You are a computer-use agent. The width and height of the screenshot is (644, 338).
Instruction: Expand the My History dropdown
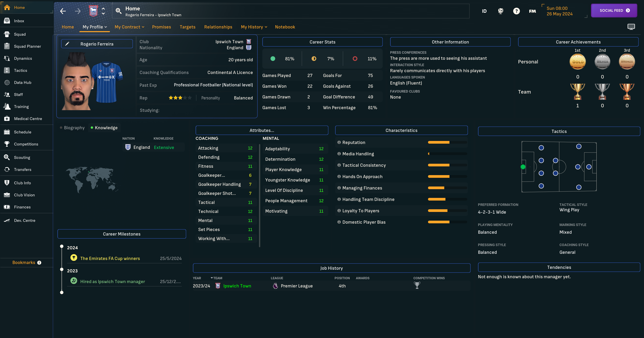pos(254,27)
